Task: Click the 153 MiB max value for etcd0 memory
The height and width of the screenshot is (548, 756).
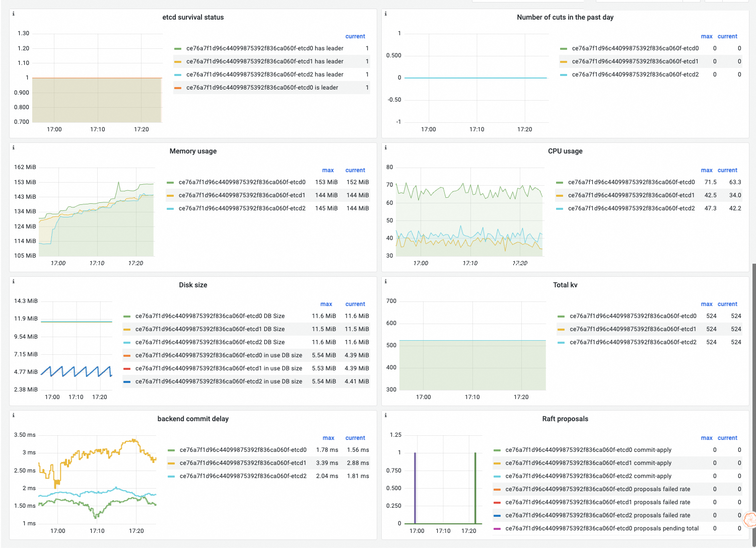Action: (326, 182)
